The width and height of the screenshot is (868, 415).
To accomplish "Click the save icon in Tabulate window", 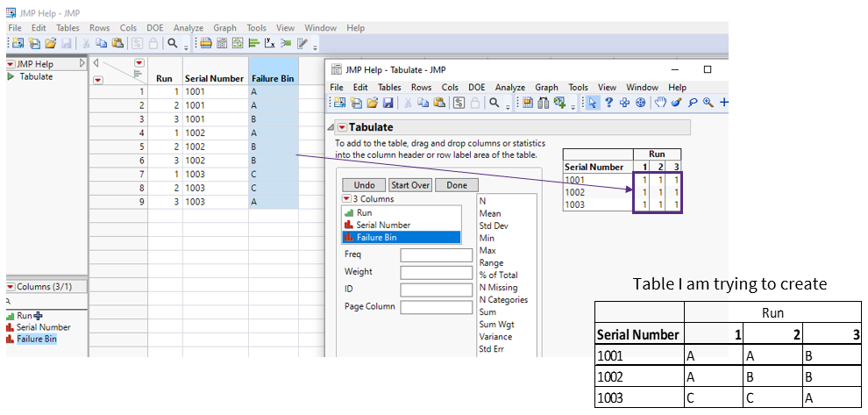I will point(388,104).
